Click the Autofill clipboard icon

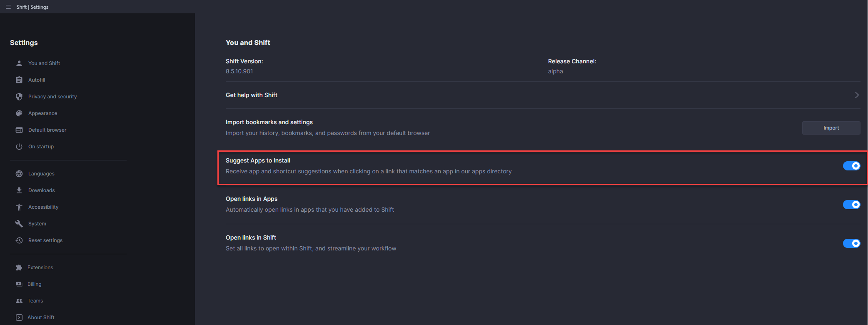[x=19, y=80]
